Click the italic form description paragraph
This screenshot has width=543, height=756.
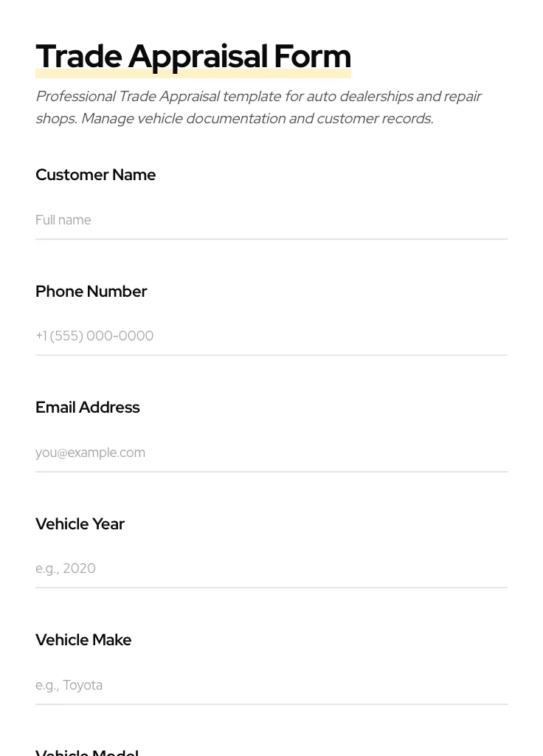click(x=258, y=107)
